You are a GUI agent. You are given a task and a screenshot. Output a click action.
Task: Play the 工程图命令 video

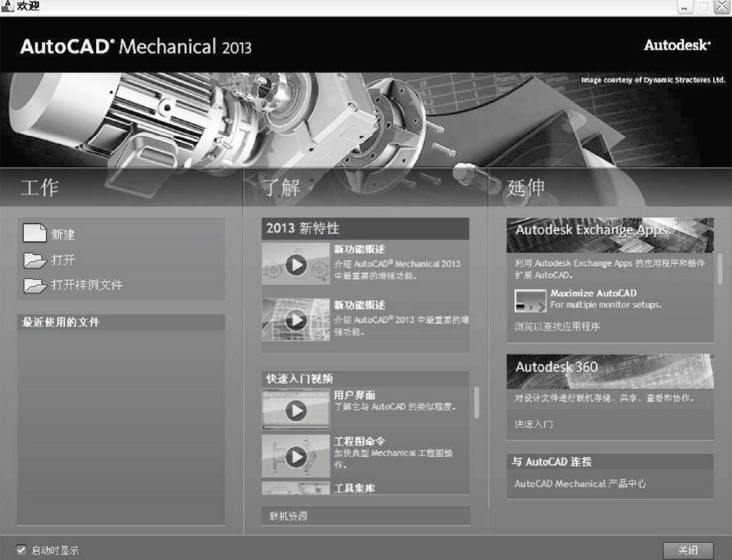(296, 456)
